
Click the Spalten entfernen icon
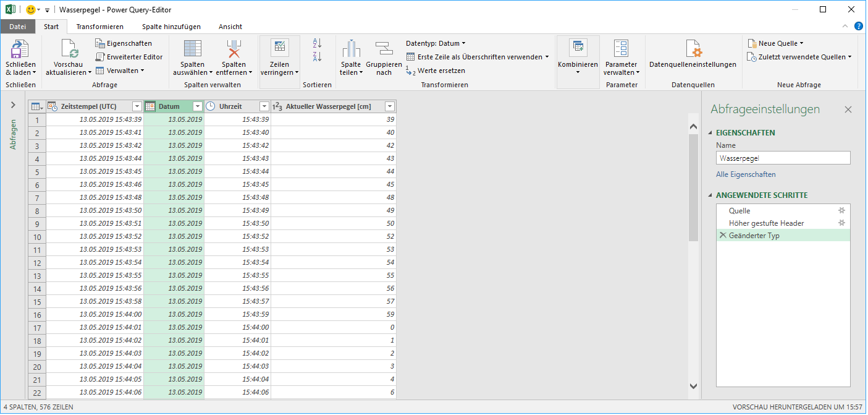point(234,49)
